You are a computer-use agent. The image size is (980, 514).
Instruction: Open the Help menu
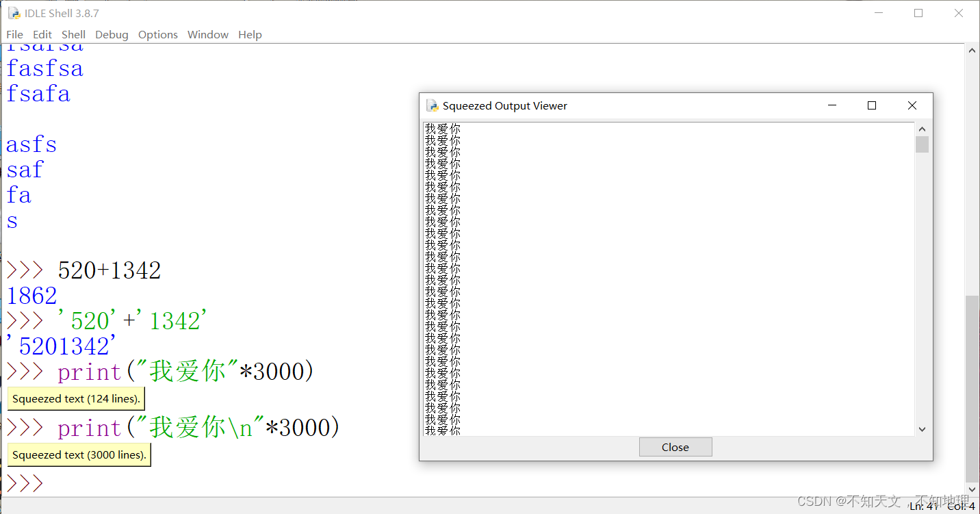coord(250,34)
